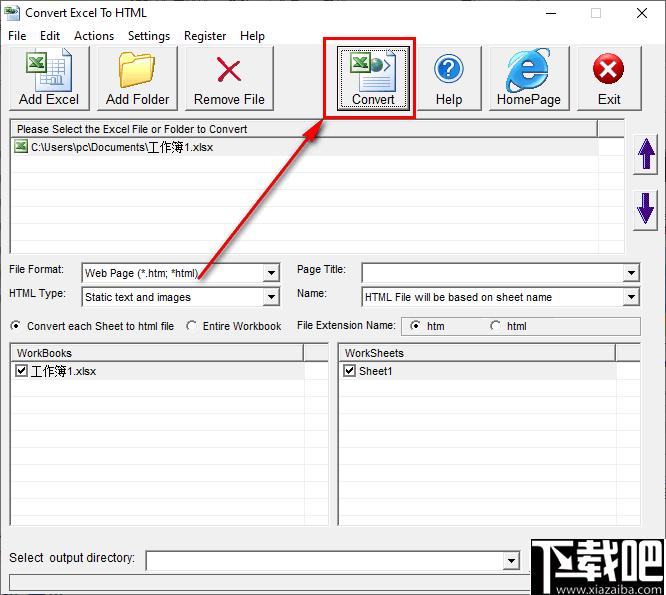This screenshot has height=595, width=666.
Task: Move file down with purple down arrow
Action: point(646,209)
